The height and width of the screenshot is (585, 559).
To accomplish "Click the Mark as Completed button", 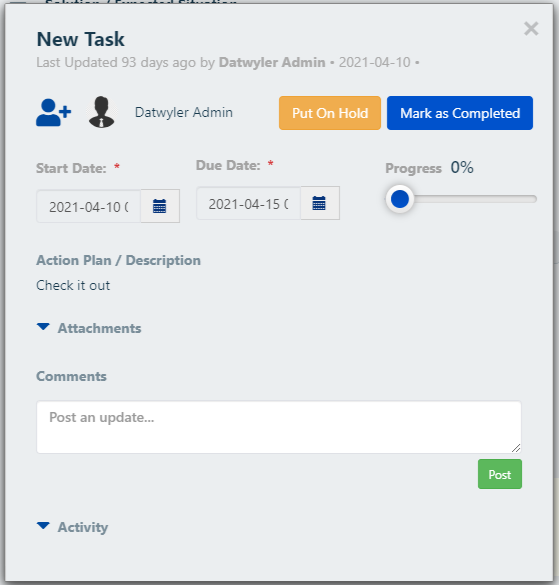I will [x=460, y=113].
